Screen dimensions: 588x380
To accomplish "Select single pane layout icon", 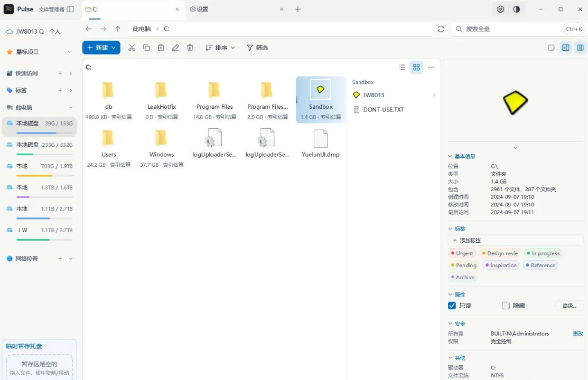I will tap(551, 47).
